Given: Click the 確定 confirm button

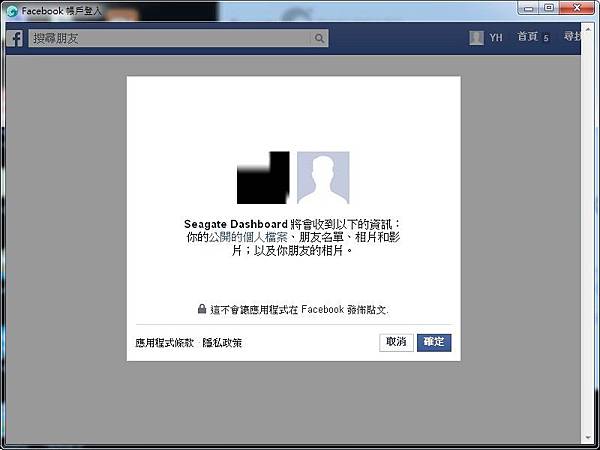Looking at the screenshot, I should coord(434,342).
